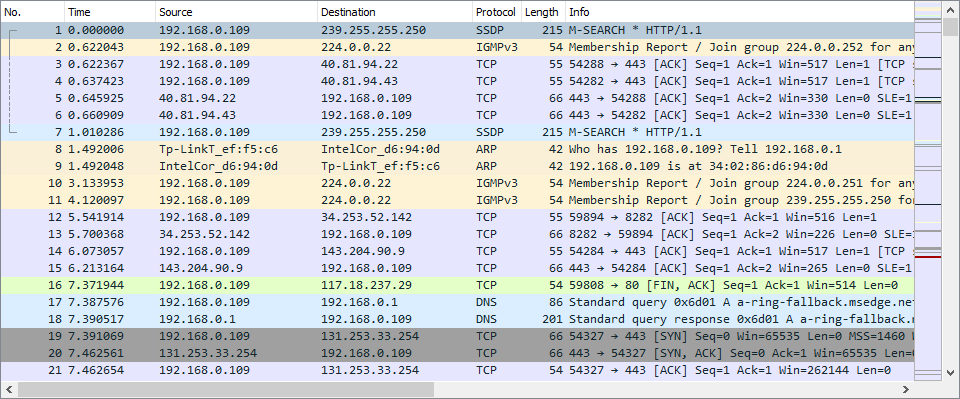Select IGMPv3 packet joining group 224.0.0.252
The image size is (960, 399).
pos(457,47)
